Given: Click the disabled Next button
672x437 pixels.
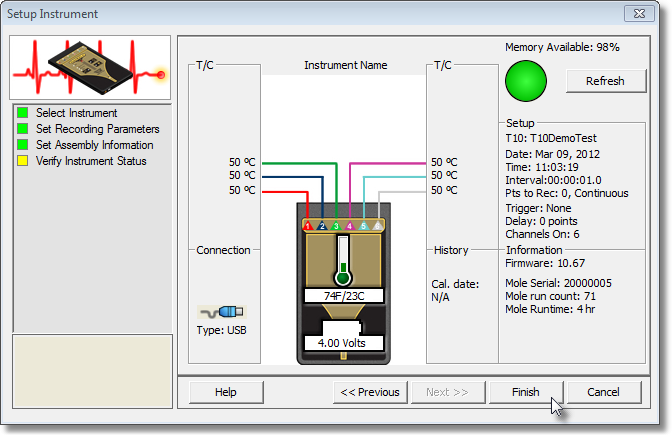Looking at the screenshot, I should pyautogui.click(x=447, y=392).
